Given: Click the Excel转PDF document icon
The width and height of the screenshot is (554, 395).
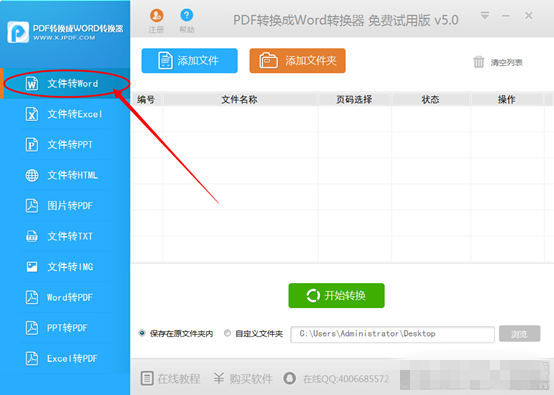Looking at the screenshot, I should [x=32, y=358].
